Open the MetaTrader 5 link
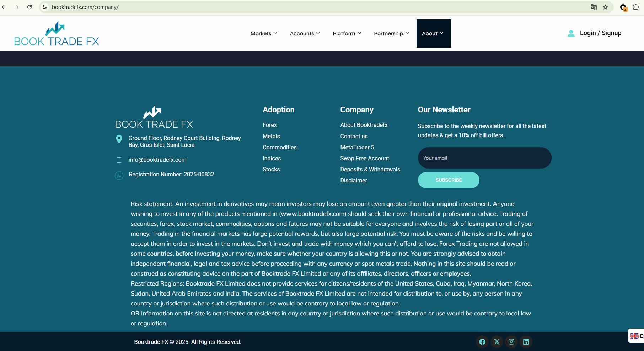644x351 pixels. tap(357, 148)
